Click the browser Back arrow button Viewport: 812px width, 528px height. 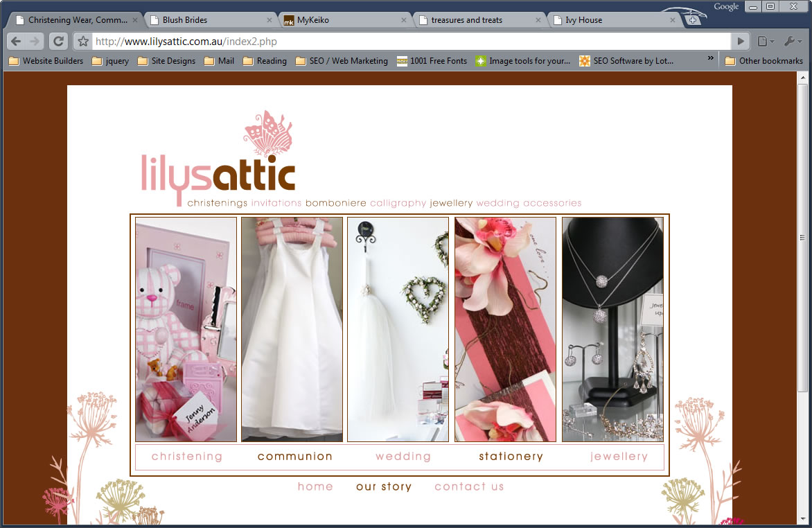[16, 41]
